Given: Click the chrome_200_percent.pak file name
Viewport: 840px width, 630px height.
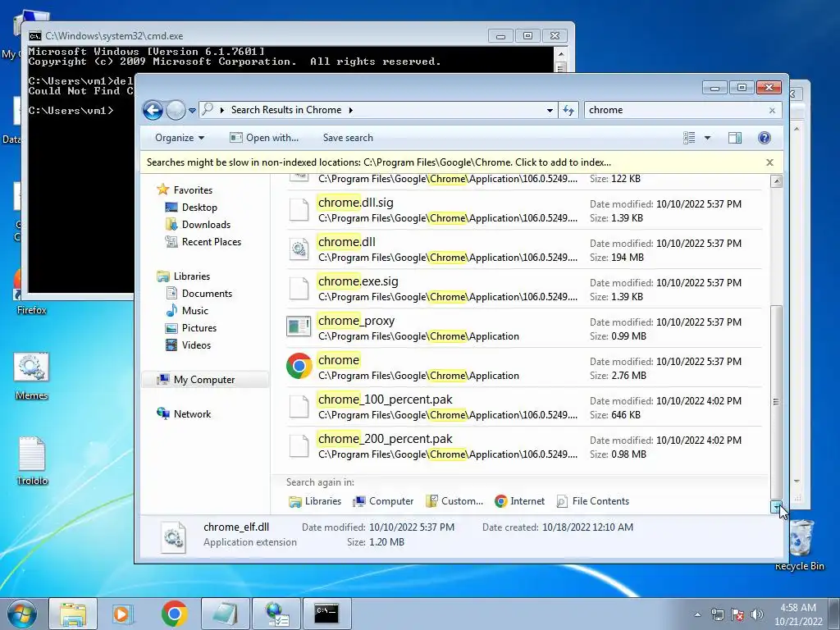Looking at the screenshot, I should pyautogui.click(x=386, y=439).
